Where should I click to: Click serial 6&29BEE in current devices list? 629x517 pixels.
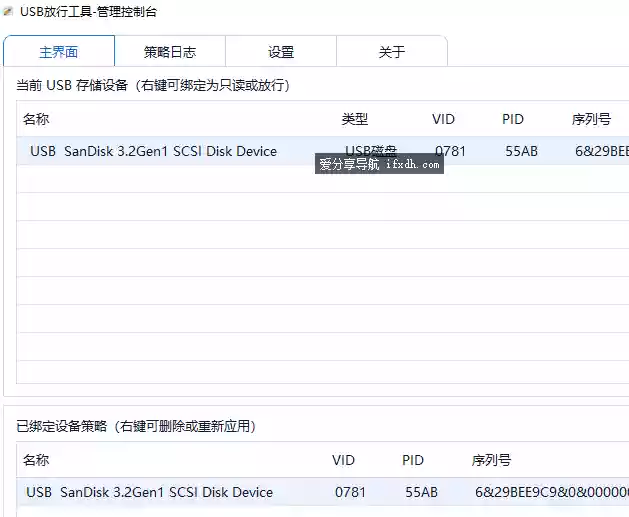pyautogui.click(x=602, y=151)
